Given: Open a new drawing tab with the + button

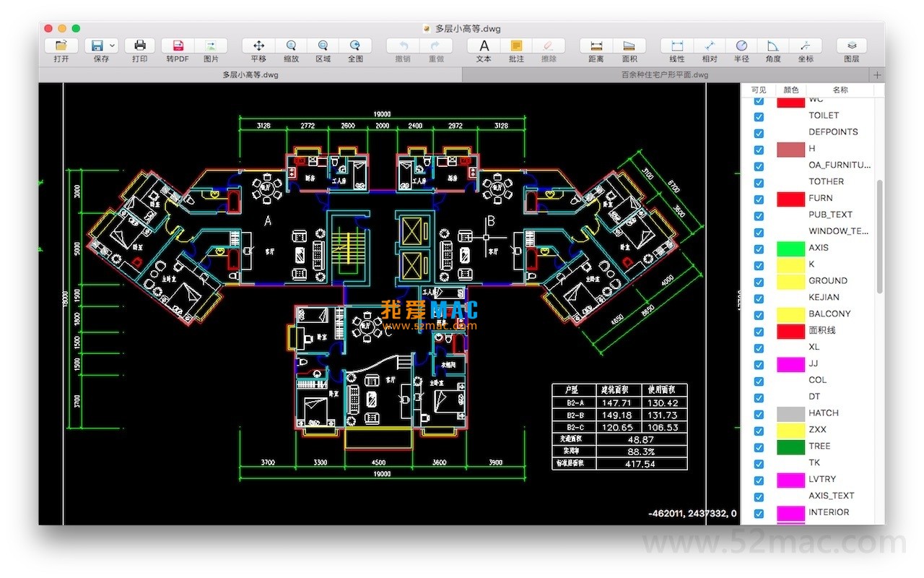Looking at the screenshot, I should coord(876,74).
